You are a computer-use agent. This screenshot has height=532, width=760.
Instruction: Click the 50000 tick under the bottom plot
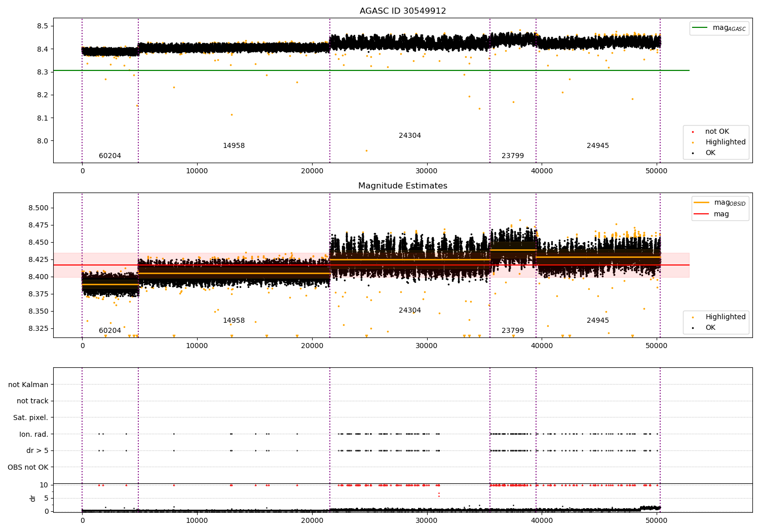[x=657, y=520]
